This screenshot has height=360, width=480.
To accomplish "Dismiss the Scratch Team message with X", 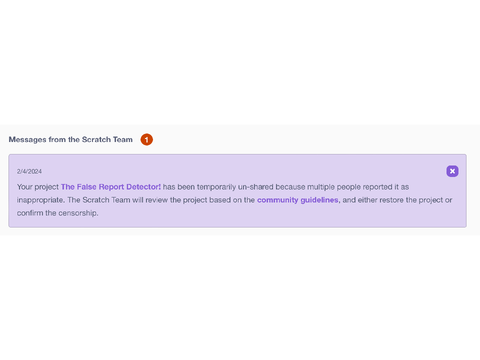I will 452,171.
